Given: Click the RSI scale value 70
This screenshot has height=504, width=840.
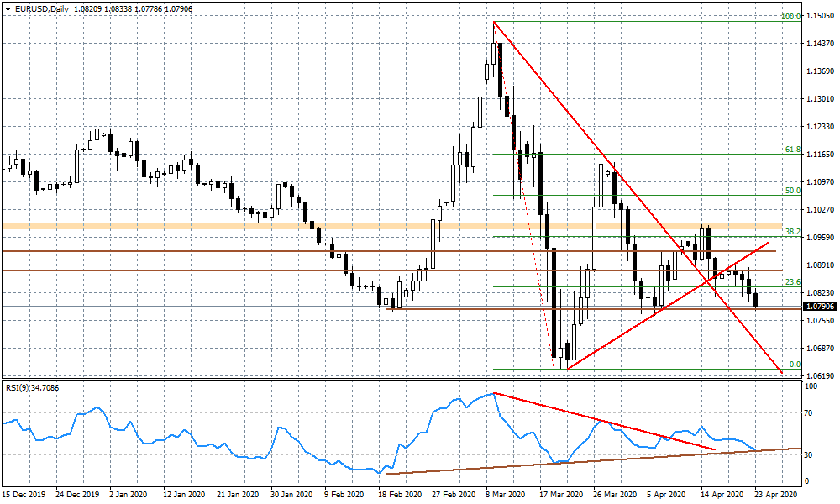Looking at the screenshot, I should [809, 413].
